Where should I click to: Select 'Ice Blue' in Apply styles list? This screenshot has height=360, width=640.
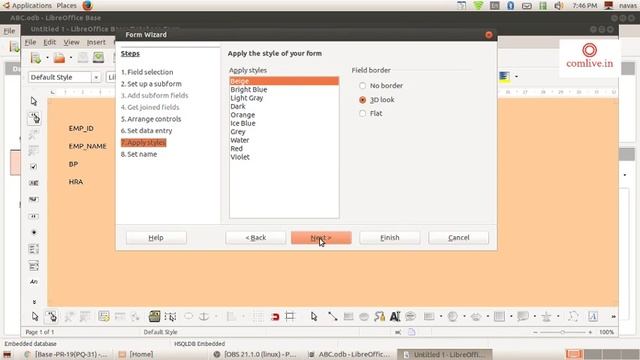click(x=284, y=123)
